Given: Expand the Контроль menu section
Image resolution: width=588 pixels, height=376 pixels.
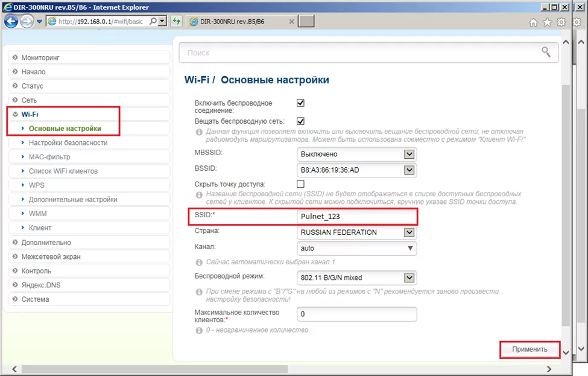Looking at the screenshot, I should tap(89, 271).
